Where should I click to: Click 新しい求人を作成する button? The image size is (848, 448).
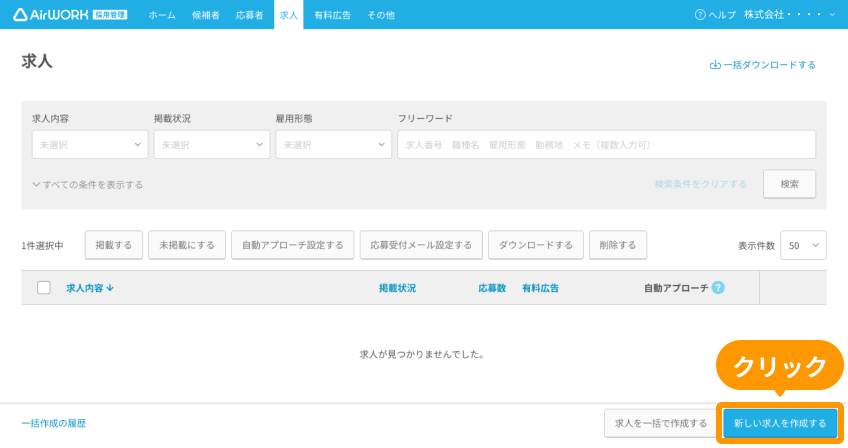780,423
